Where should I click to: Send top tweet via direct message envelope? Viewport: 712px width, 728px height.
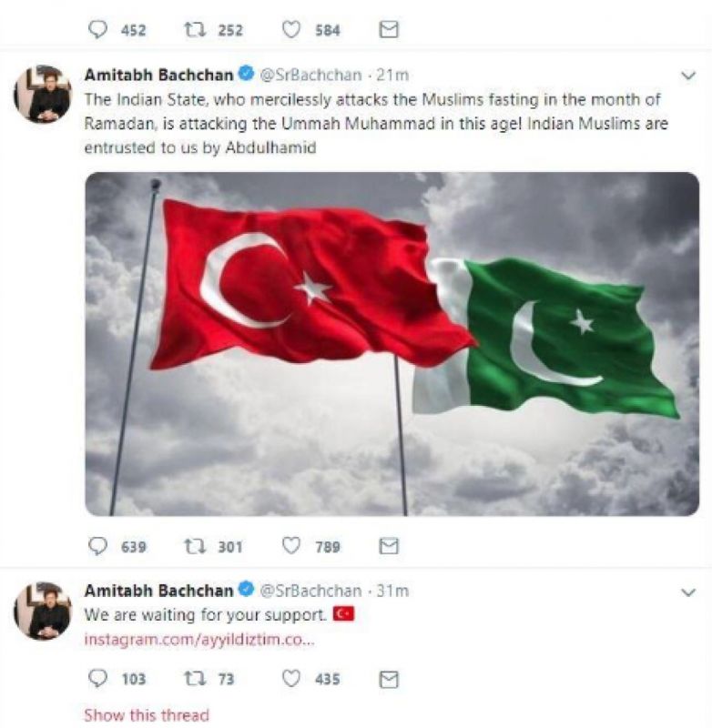pos(389,30)
